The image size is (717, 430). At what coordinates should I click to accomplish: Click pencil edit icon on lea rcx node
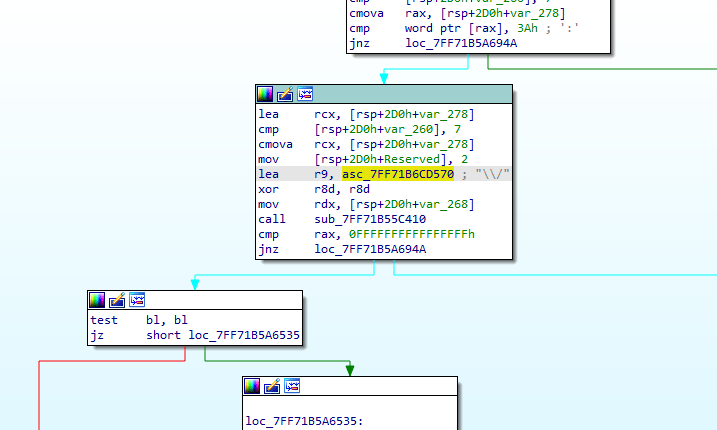pyautogui.click(x=285, y=94)
